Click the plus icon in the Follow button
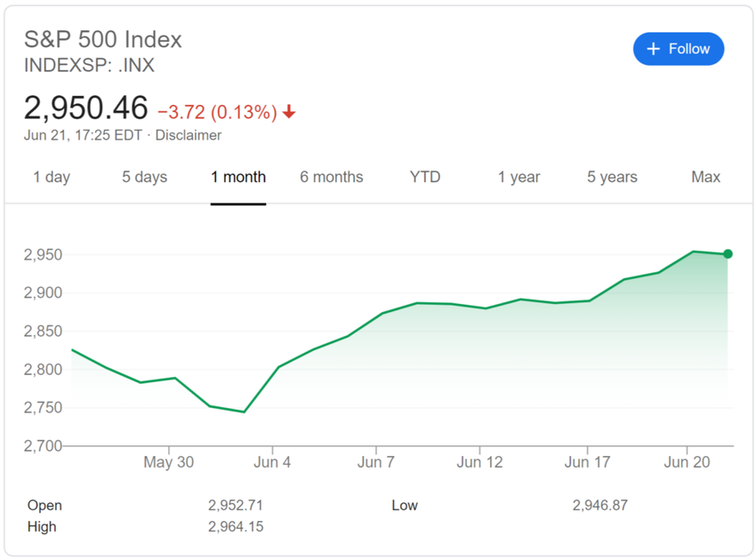Screen dimensions: 756x560 655,49
